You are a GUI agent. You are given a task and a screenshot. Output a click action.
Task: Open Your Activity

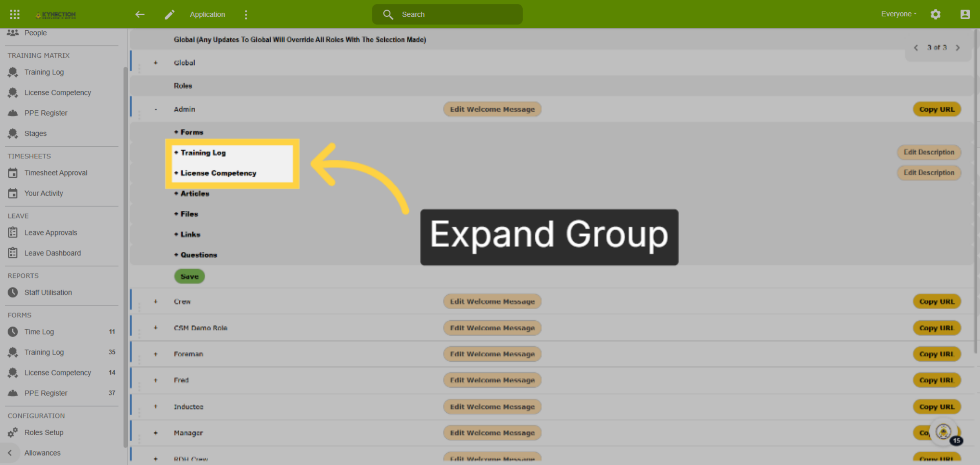tap(44, 193)
